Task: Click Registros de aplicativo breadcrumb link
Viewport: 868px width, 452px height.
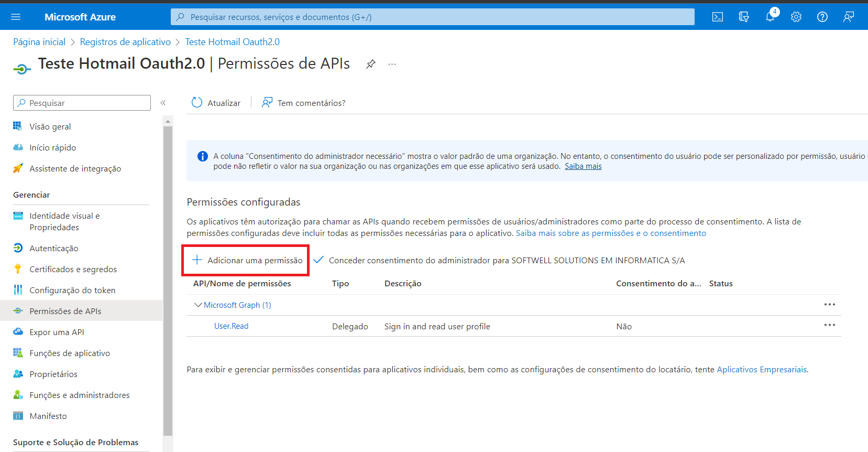Action: point(125,42)
